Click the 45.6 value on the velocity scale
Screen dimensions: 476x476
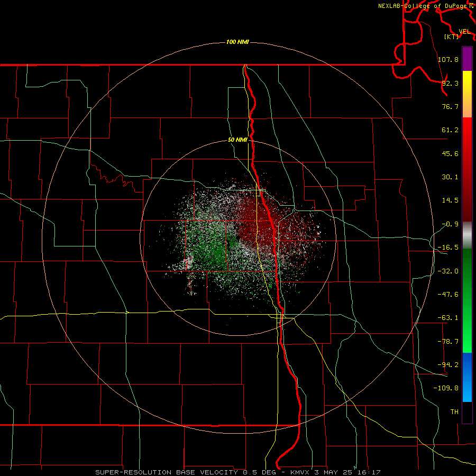450,153
